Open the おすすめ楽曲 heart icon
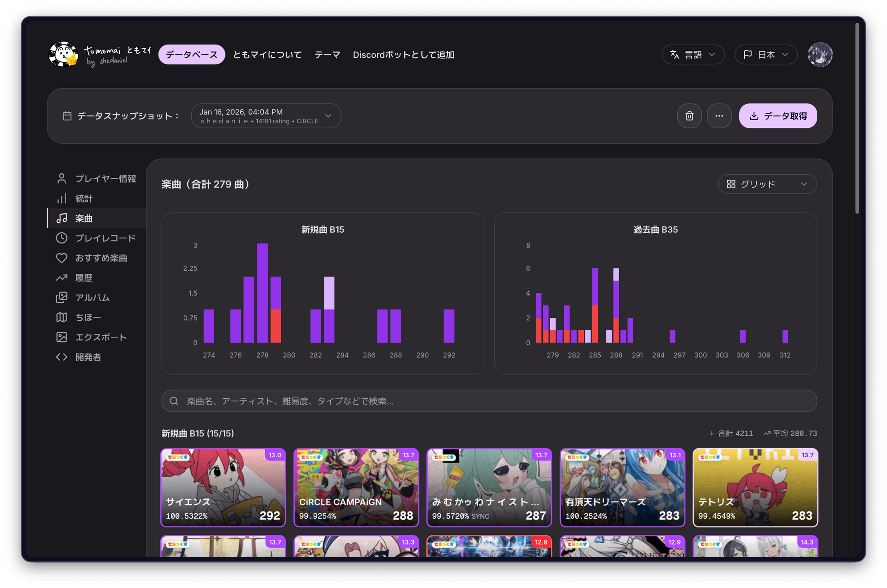Viewport: 887px width, 588px height. pyautogui.click(x=62, y=258)
